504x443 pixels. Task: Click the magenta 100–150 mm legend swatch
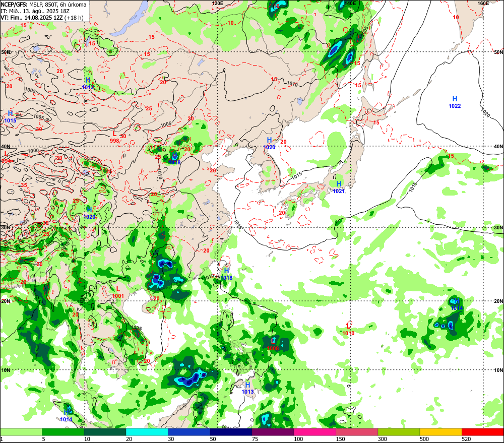pyautogui.click(x=314, y=432)
